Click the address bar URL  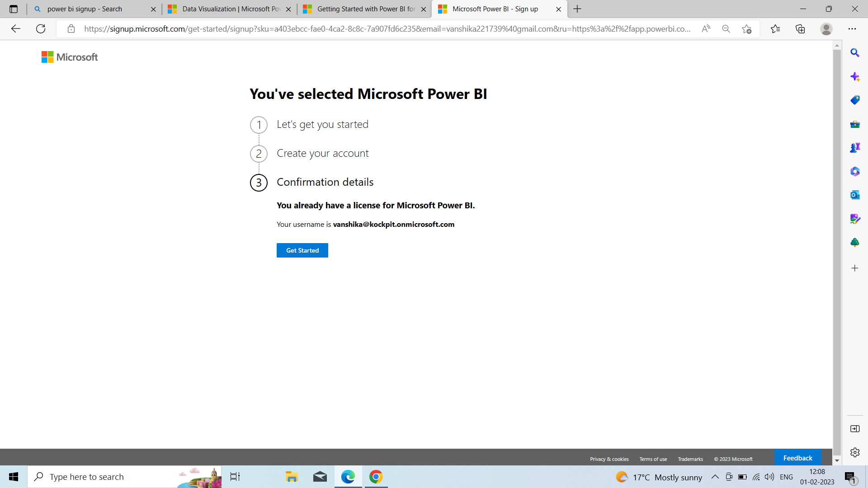[x=387, y=29]
